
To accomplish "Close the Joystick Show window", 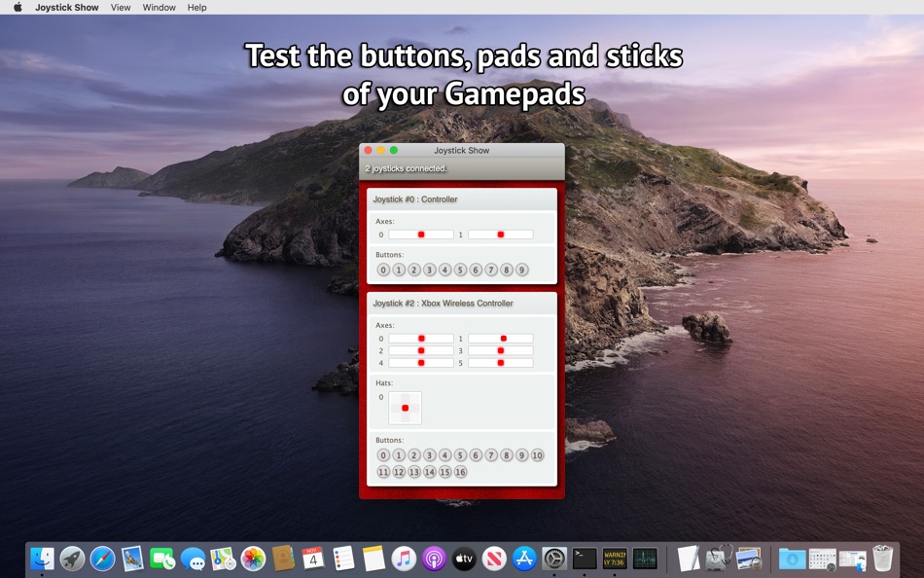I will [x=369, y=151].
